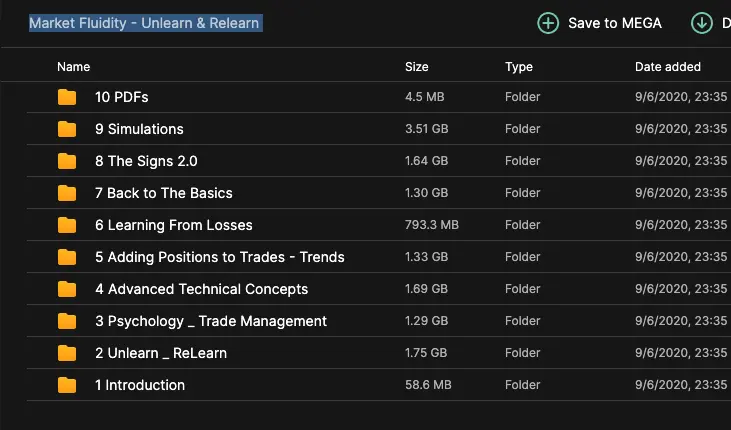This screenshot has width=731, height=430.
Task: Click the Folder type in 1 Introduction row
Action: tap(523, 385)
